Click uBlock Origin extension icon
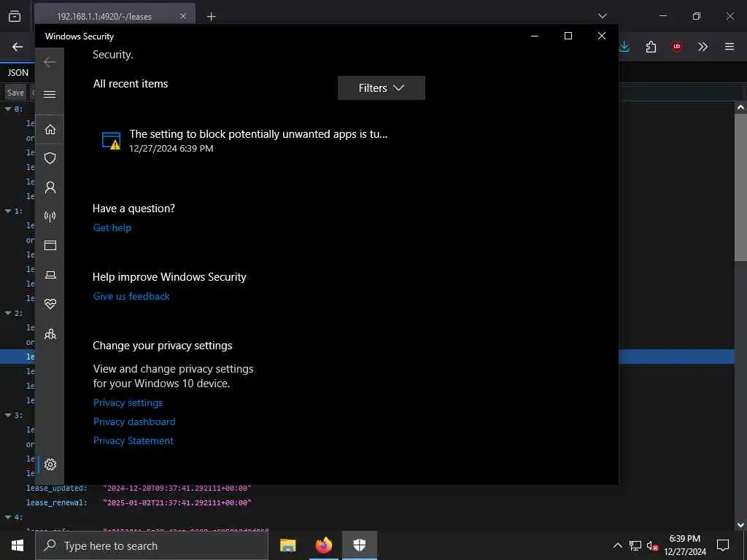 point(676,47)
